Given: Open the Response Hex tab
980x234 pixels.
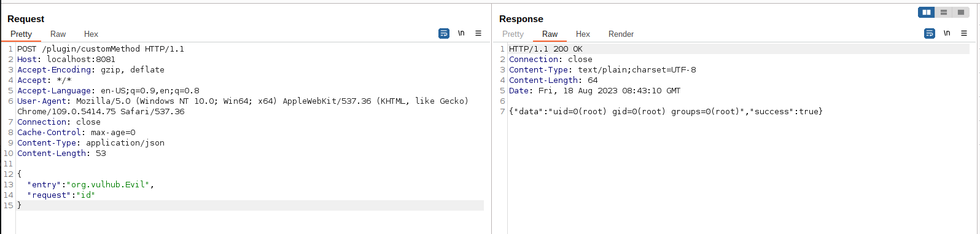Looking at the screenshot, I should 583,34.
